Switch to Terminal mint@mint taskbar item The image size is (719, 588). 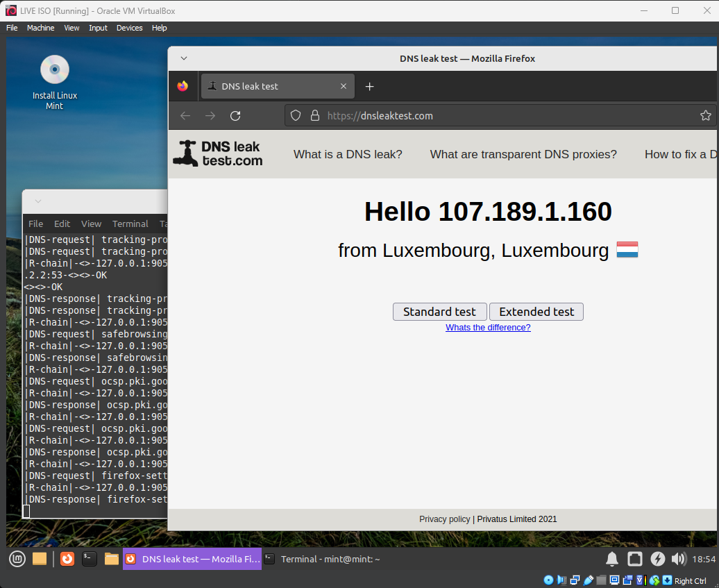(x=323, y=559)
